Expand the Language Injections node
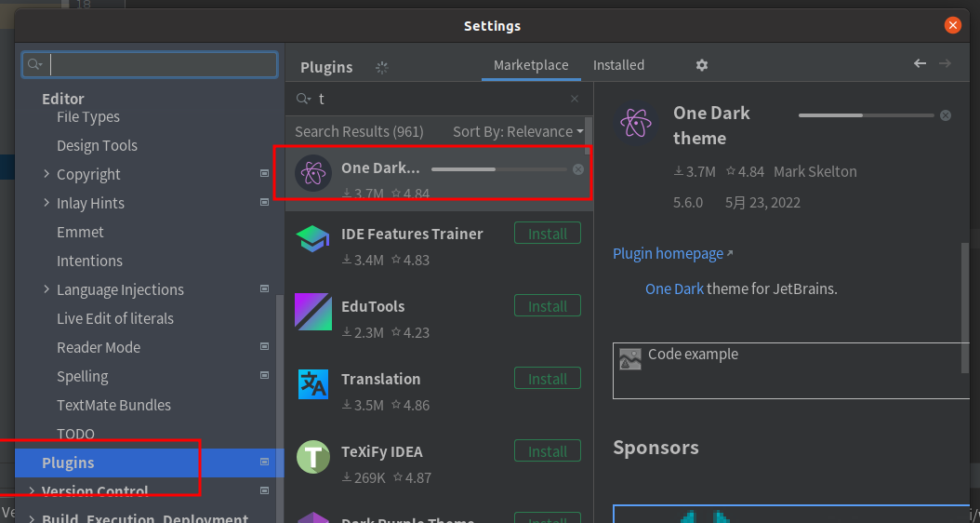 [46, 289]
